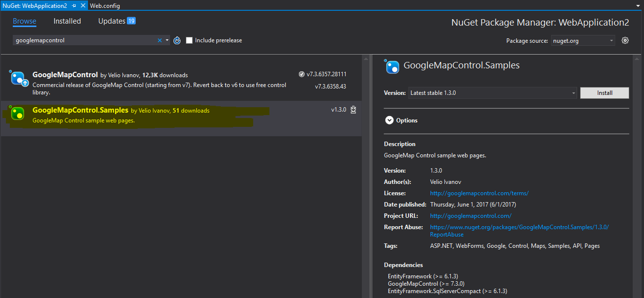Click the googlemapcontrol search input field

coord(84,40)
